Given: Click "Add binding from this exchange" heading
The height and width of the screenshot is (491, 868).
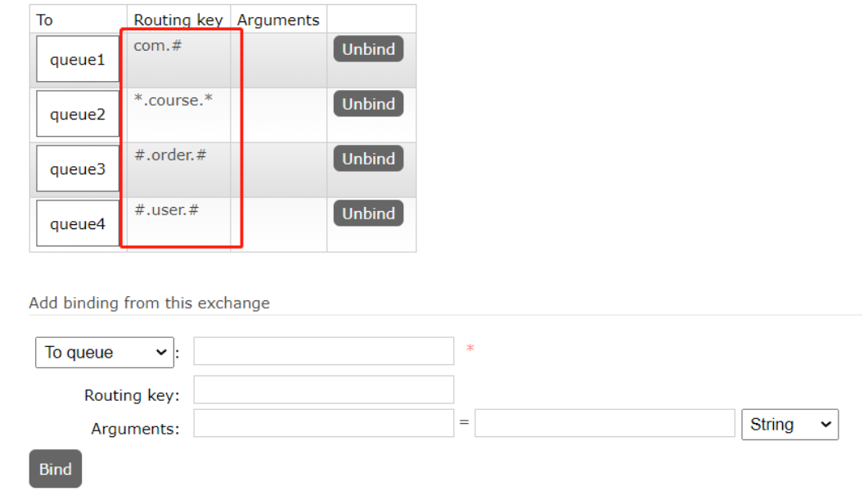Looking at the screenshot, I should tap(150, 303).
